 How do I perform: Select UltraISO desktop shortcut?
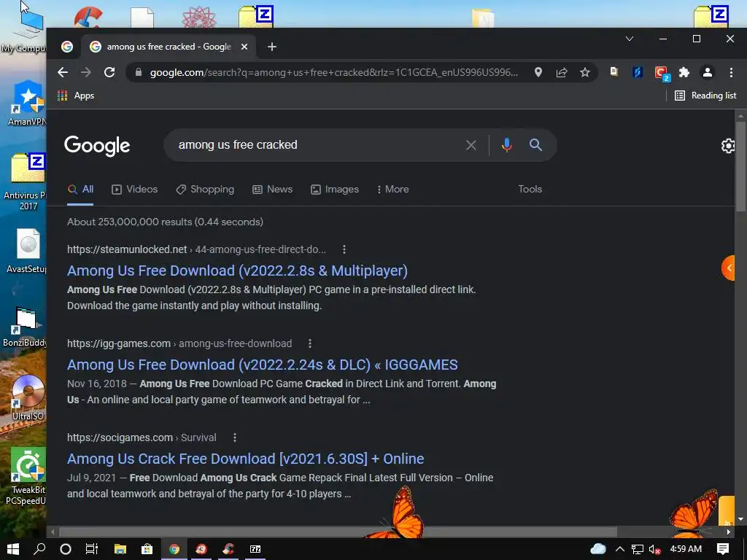click(28, 398)
